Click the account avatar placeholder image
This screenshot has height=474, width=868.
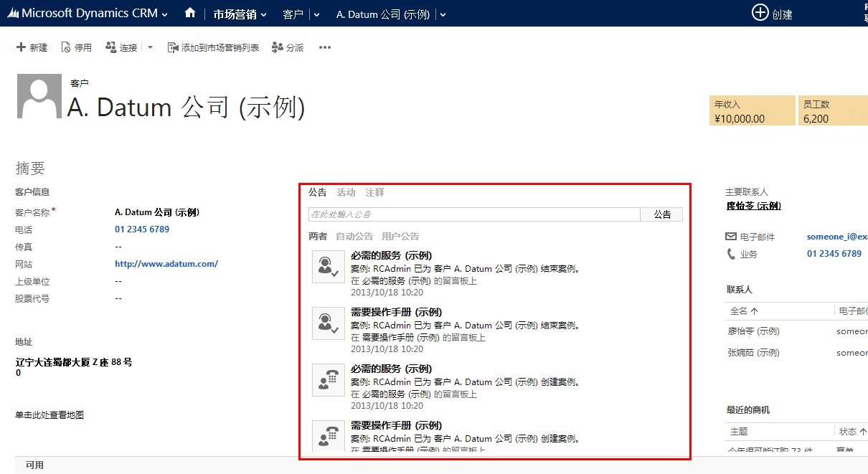coord(39,96)
